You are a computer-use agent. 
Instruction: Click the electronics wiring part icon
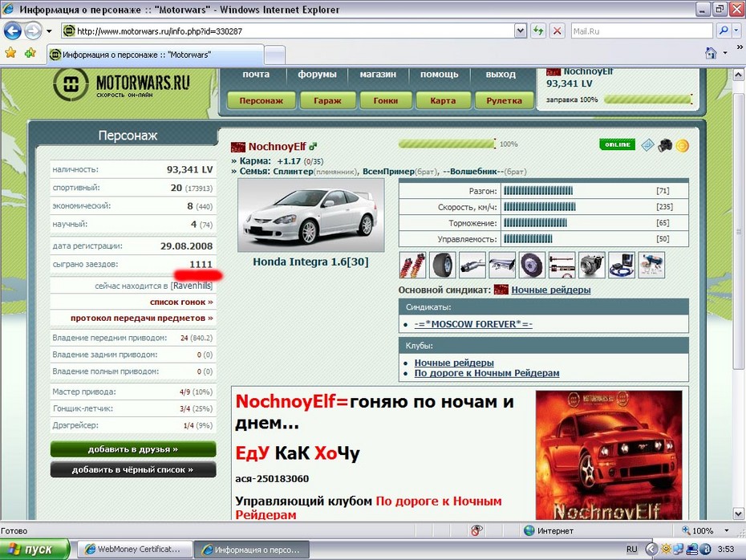click(622, 265)
